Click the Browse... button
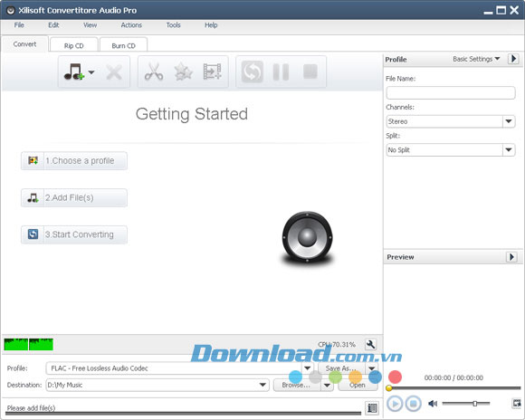 point(297,386)
